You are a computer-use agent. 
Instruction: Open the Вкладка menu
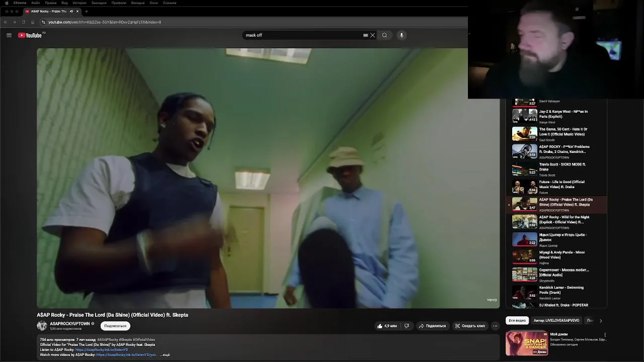pos(138,3)
